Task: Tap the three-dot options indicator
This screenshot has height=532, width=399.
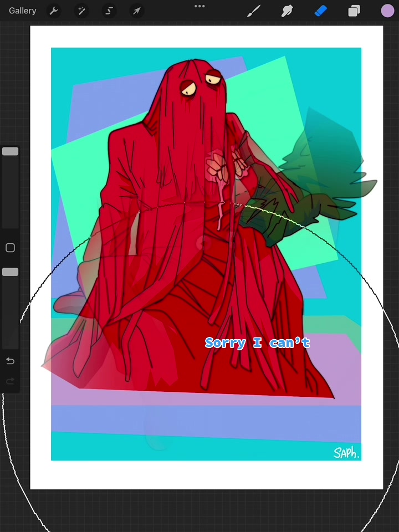Action: 199,6
